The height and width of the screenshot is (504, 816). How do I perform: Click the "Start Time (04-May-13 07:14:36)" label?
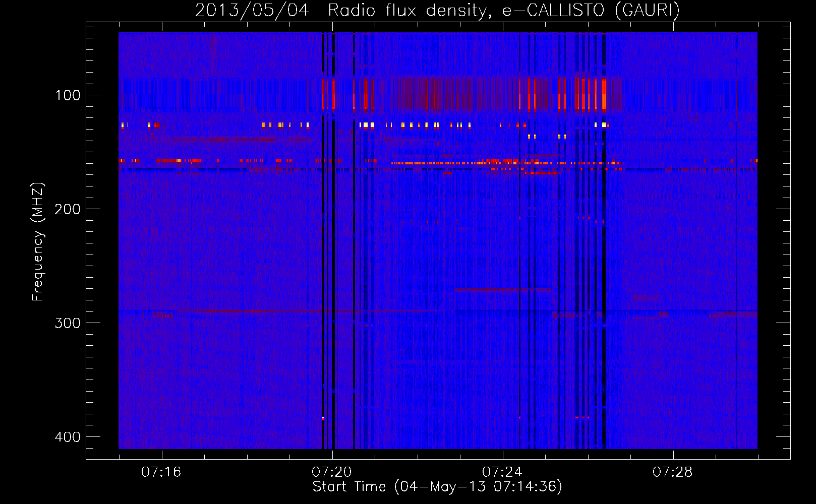pos(437,487)
